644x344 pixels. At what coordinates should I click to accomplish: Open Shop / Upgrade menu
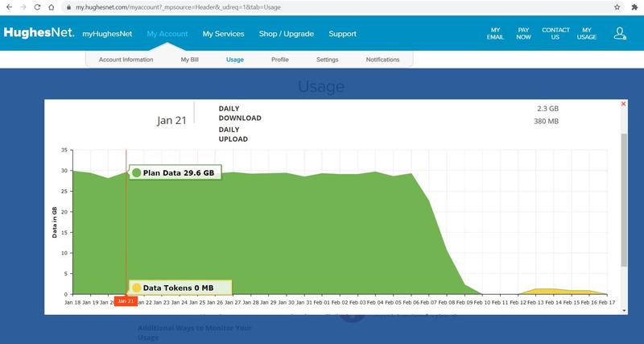click(287, 34)
